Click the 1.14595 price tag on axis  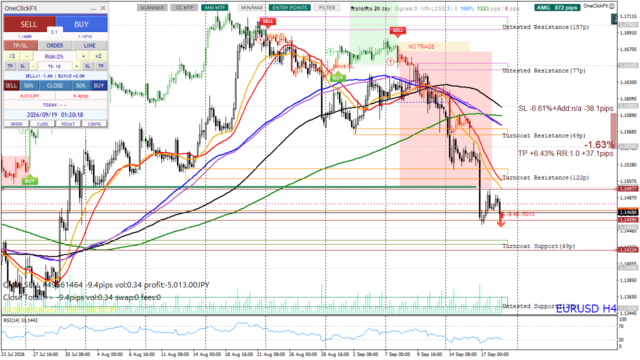pyautogui.click(x=628, y=220)
